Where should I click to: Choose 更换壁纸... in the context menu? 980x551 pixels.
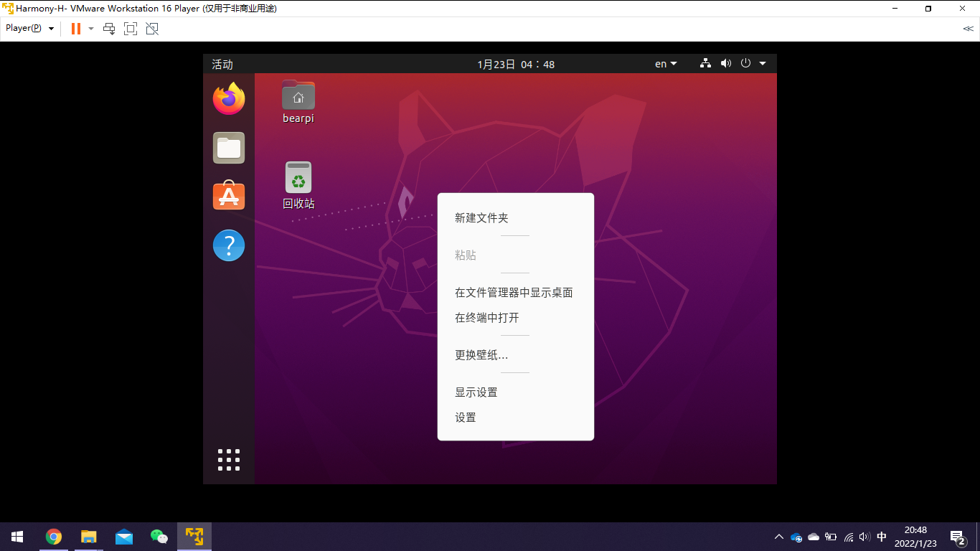[516, 355]
